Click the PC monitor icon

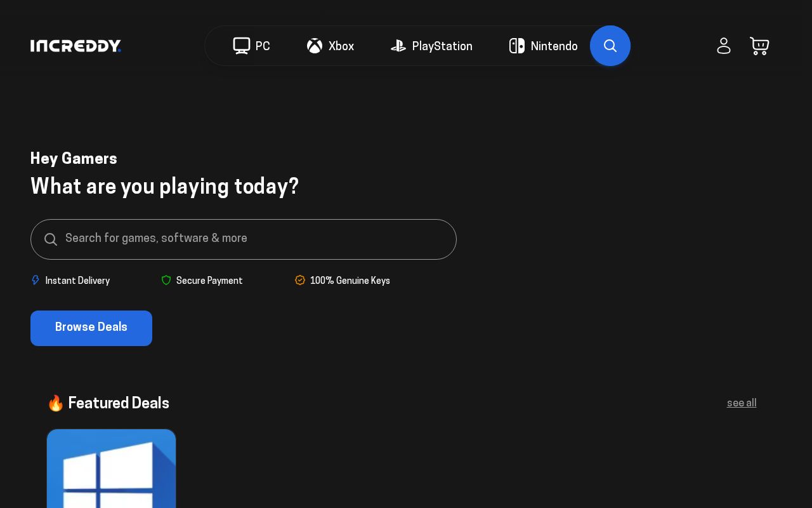click(x=242, y=46)
